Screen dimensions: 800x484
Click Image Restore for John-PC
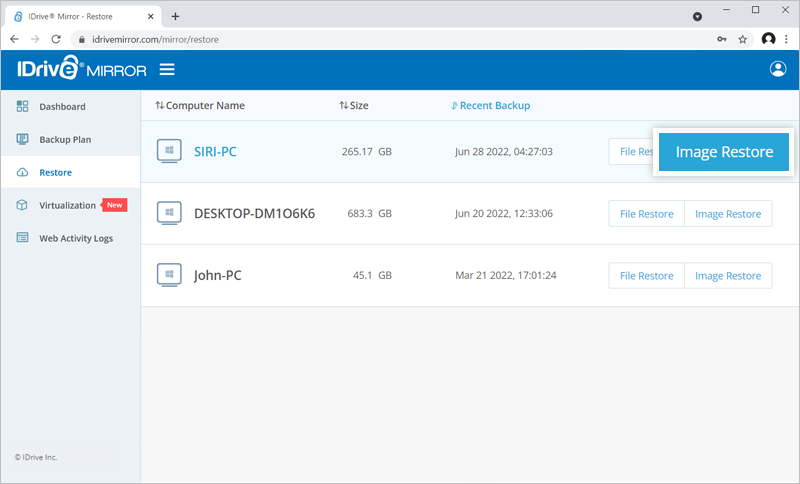point(728,276)
